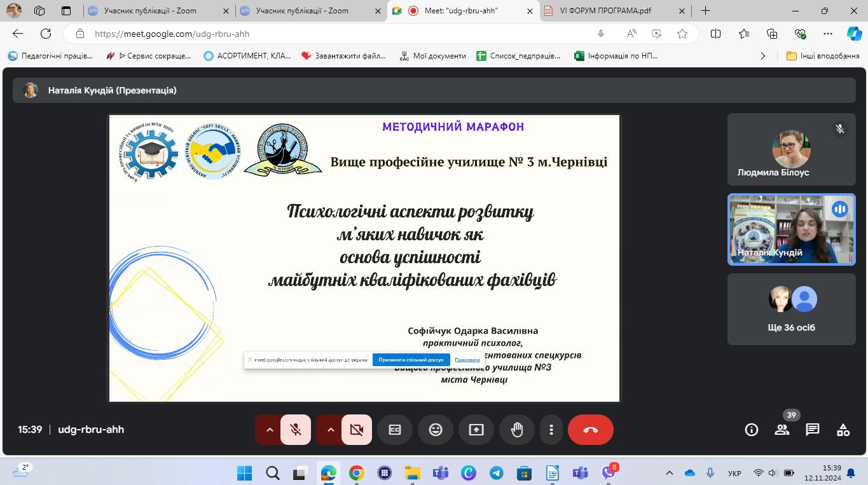Open meeting details info icon
868x485 pixels.
click(751, 430)
